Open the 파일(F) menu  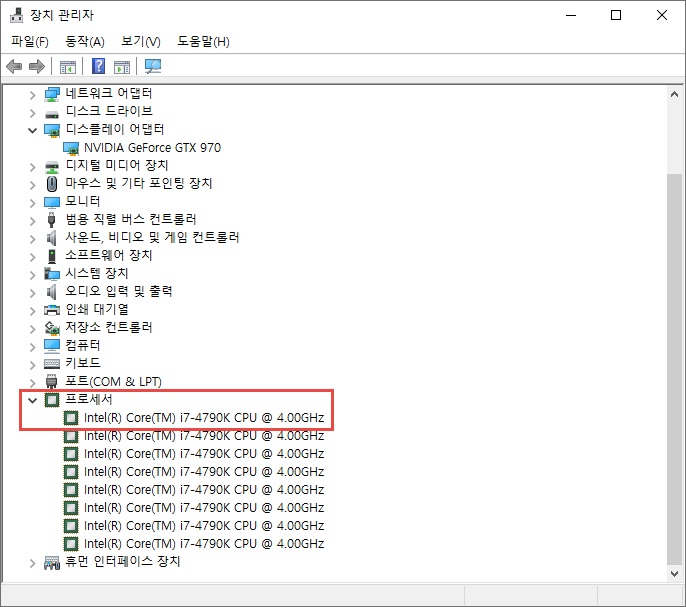pos(30,42)
